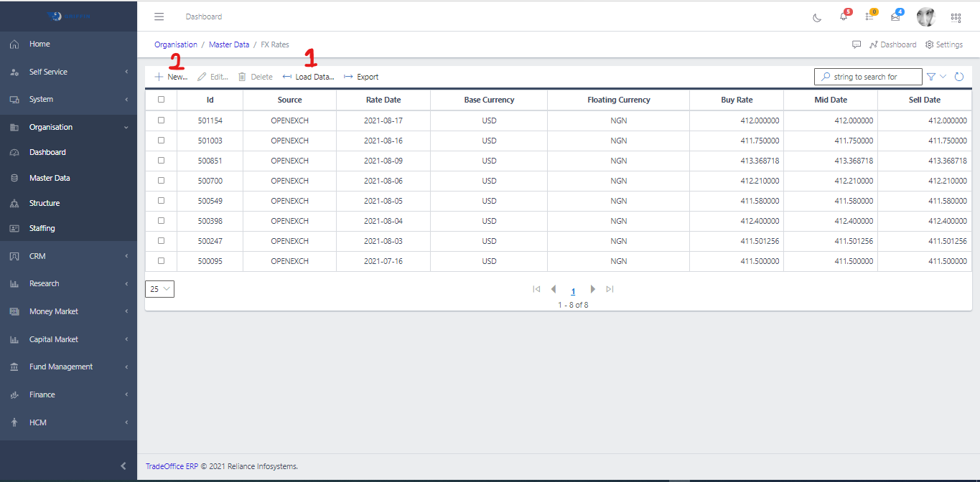Refresh the FX Rates table
This screenshot has height=482, width=980.
[x=959, y=77]
